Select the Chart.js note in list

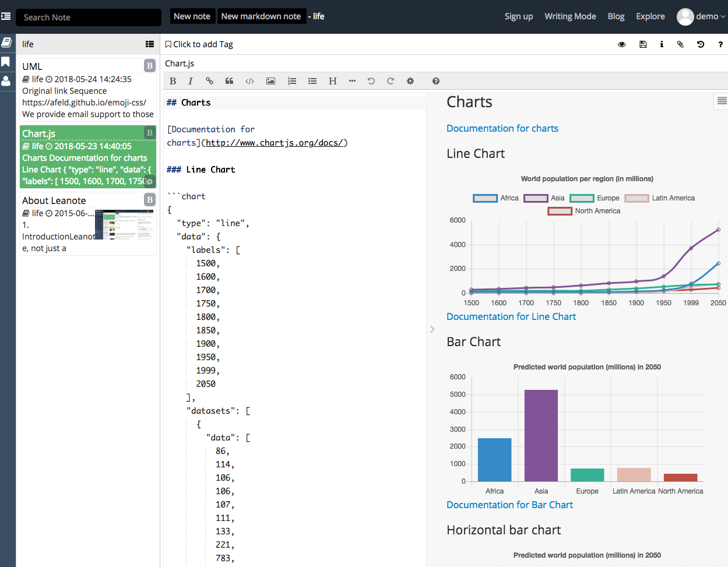(88, 157)
